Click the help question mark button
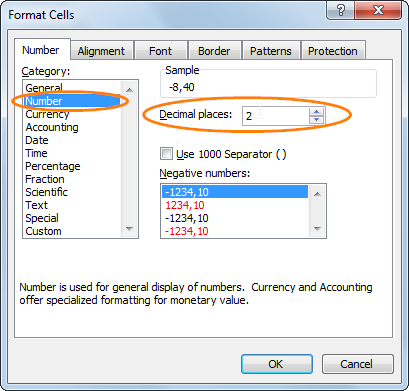The height and width of the screenshot is (391, 409). click(x=341, y=10)
